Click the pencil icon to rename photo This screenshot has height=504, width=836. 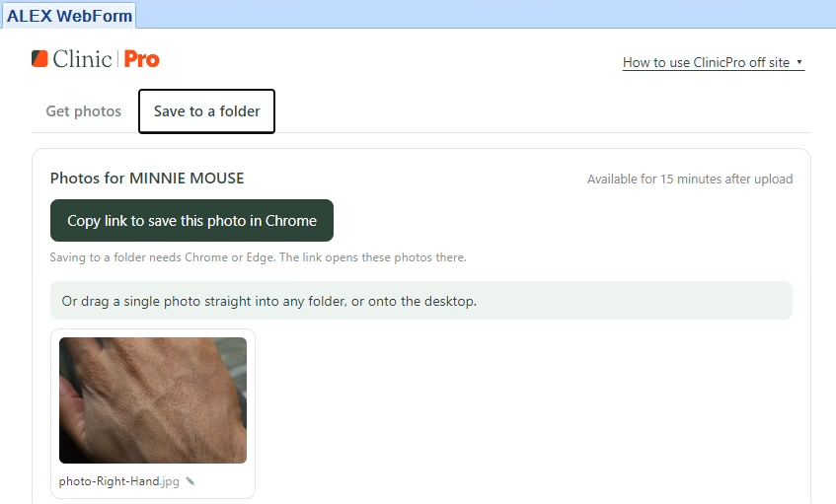pyautogui.click(x=190, y=481)
